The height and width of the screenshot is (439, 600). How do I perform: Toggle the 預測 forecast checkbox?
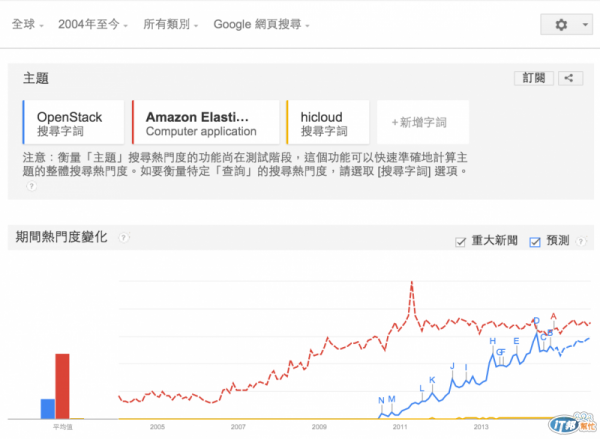point(534,241)
